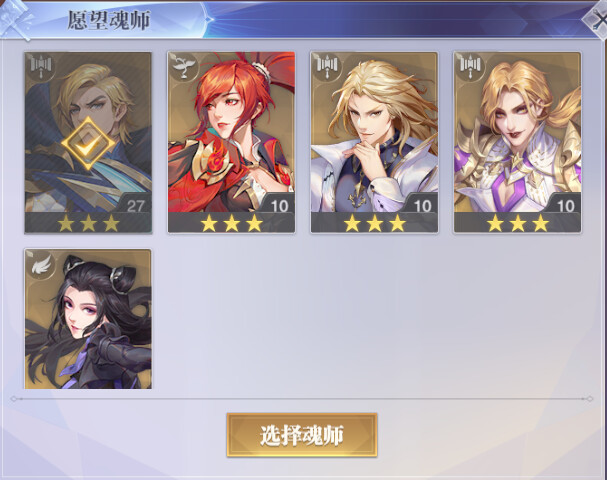
Task: Pick the blonde woman in purple armor card
Action: click(x=518, y=142)
